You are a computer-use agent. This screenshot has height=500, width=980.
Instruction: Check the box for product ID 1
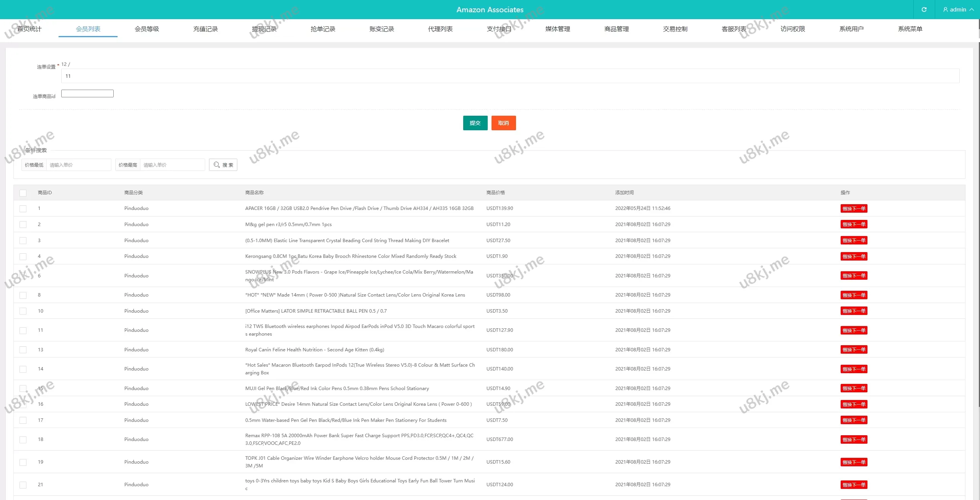[x=23, y=208]
